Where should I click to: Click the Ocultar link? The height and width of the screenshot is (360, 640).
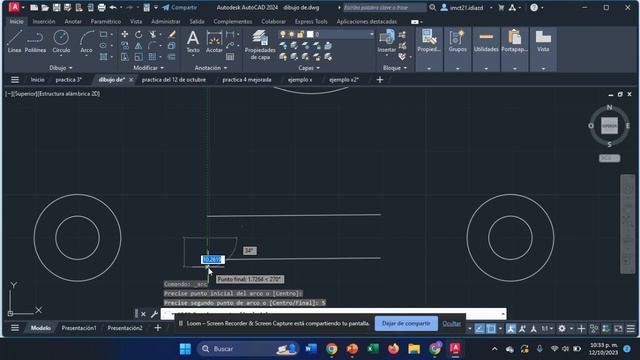click(x=451, y=324)
